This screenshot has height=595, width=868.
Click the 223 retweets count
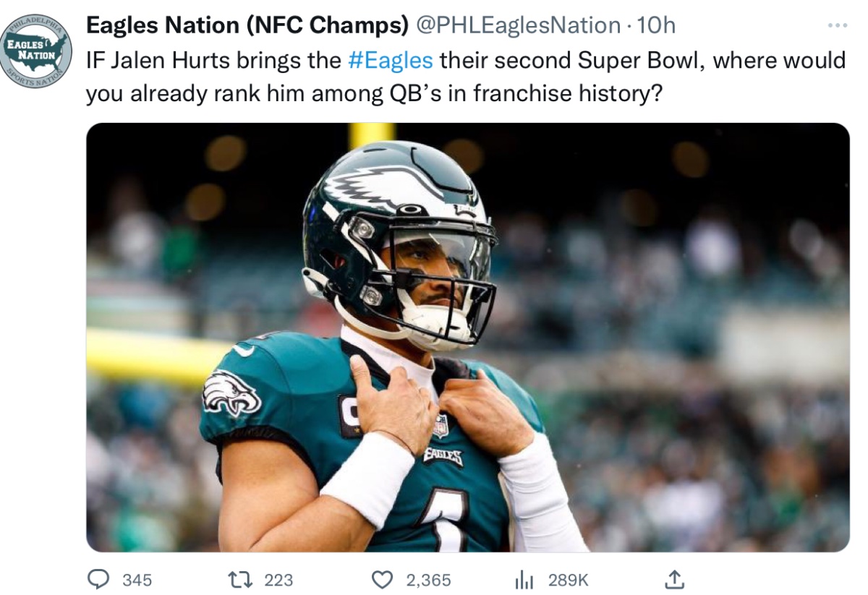(278, 580)
